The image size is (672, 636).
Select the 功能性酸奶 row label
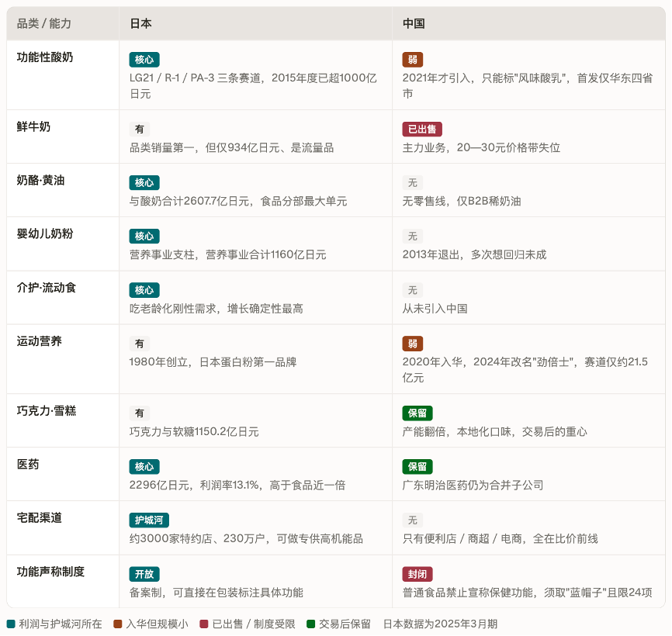point(45,57)
